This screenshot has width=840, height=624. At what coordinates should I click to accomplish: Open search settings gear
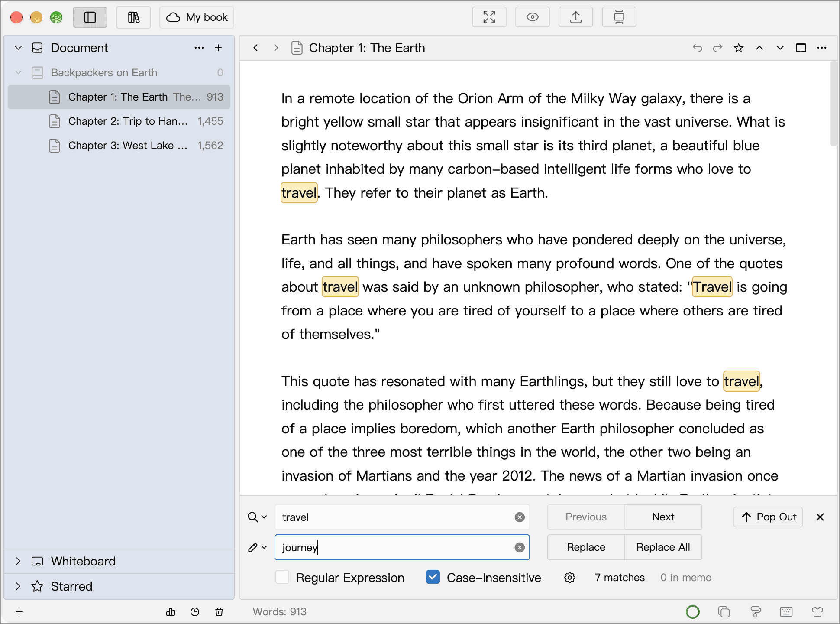pos(570,578)
